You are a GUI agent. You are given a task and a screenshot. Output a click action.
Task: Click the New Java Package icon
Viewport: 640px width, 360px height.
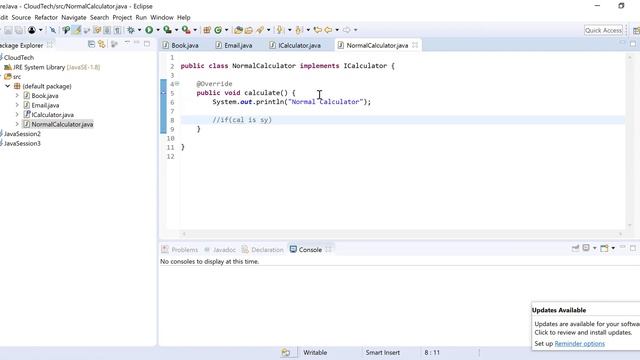tap(207, 30)
